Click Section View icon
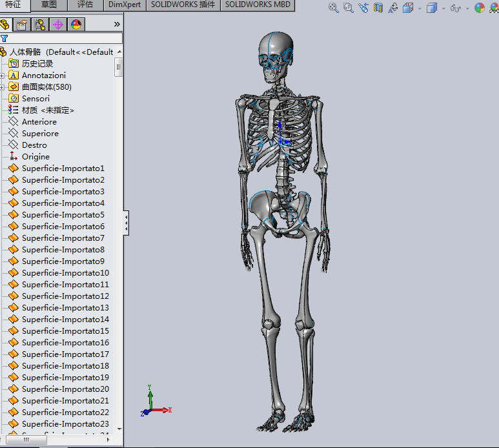Viewport: 499px width, 448px height. click(x=378, y=8)
